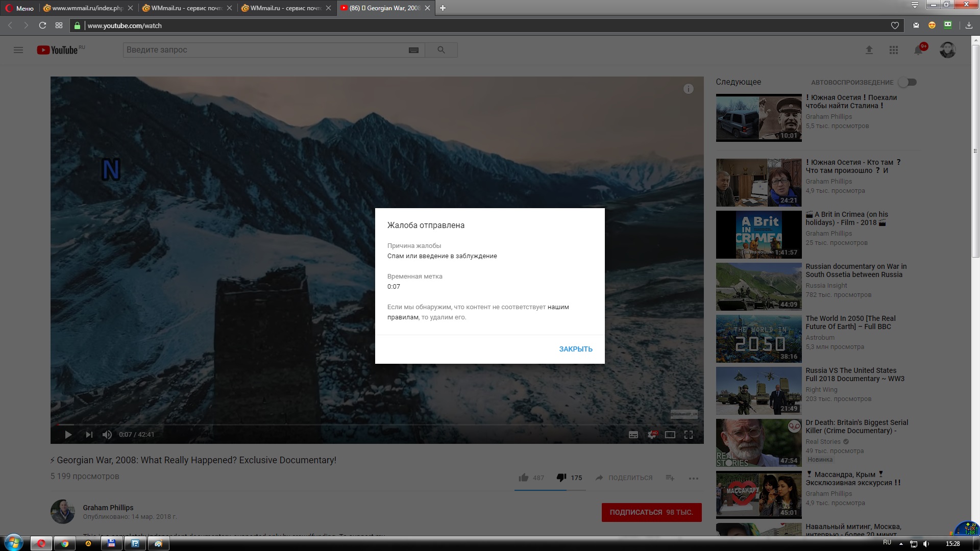Open the user account avatar menu
Screen dimensions: 980x551
click(947, 50)
